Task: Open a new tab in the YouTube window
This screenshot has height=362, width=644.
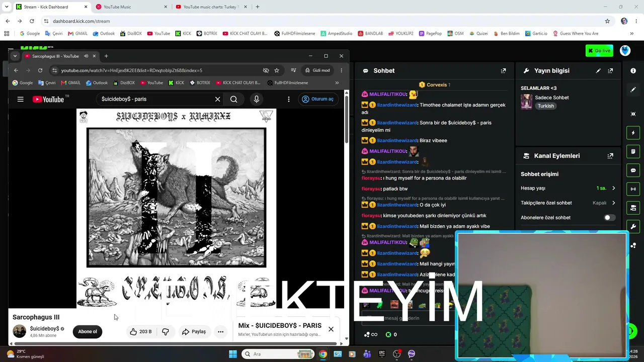Action: [106, 56]
